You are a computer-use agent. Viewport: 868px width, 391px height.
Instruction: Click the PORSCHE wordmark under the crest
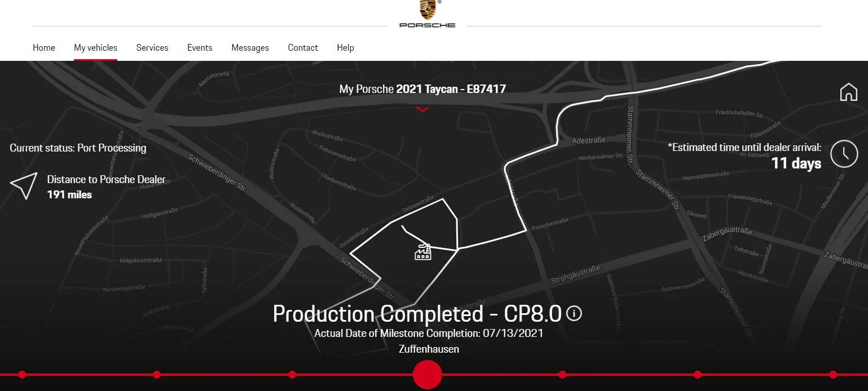(x=428, y=25)
